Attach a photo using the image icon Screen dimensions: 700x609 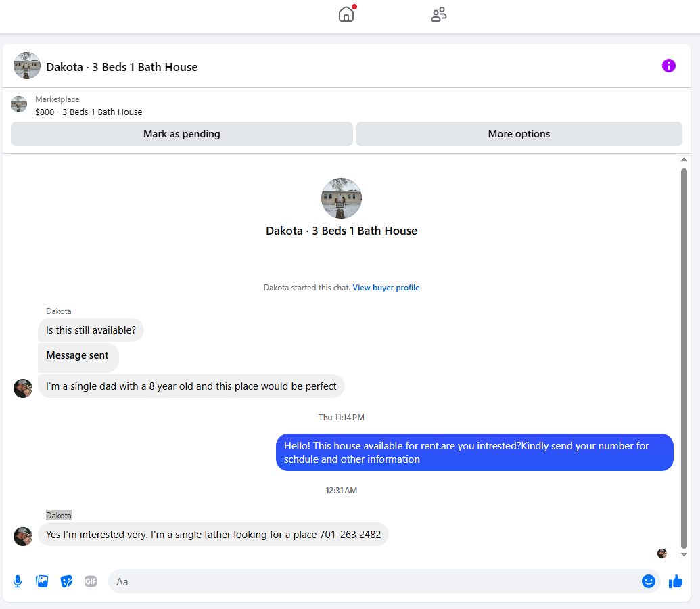click(x=42, y=581)
